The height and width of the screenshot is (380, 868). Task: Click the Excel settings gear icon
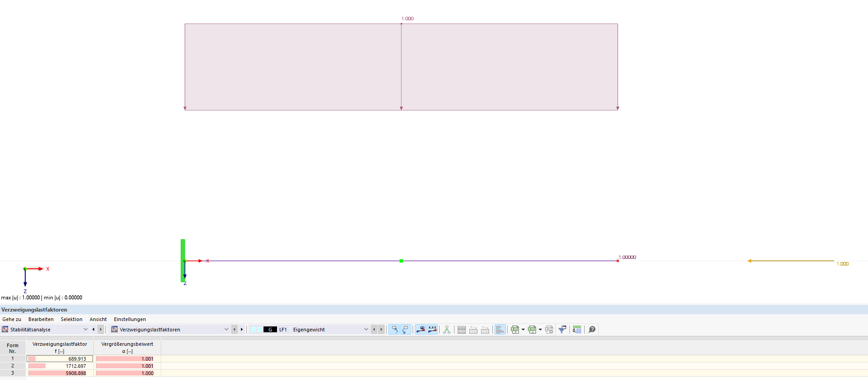tap(549, 330)
